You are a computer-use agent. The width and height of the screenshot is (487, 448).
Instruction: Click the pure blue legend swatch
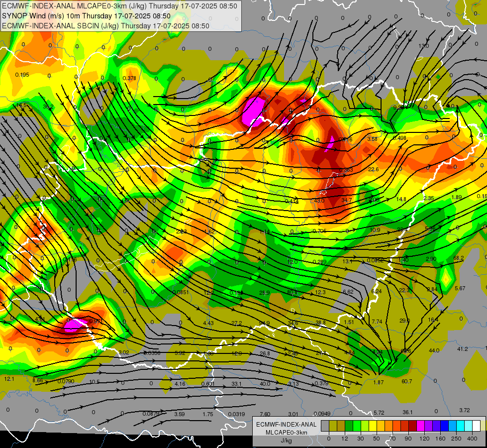[445, 426]
